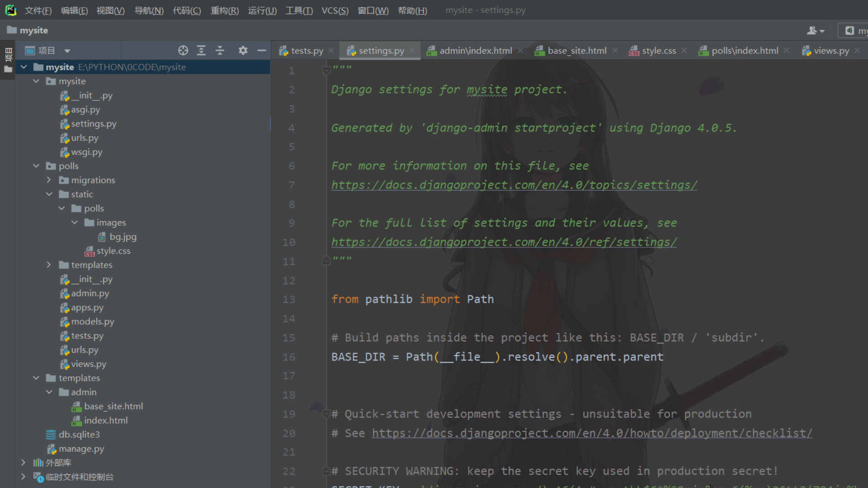Open the 文件(F) menu
The width and height of the screenshot is (868, 488).
click(x=38, y=10)
